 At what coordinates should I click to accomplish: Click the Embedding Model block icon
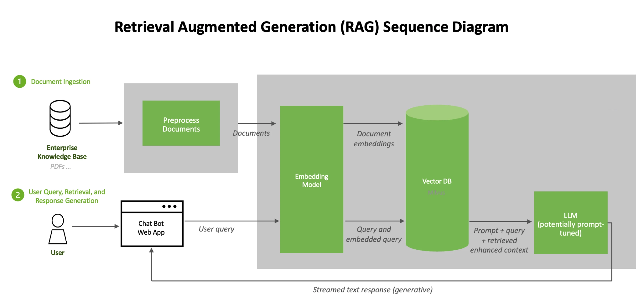[312, 164]
